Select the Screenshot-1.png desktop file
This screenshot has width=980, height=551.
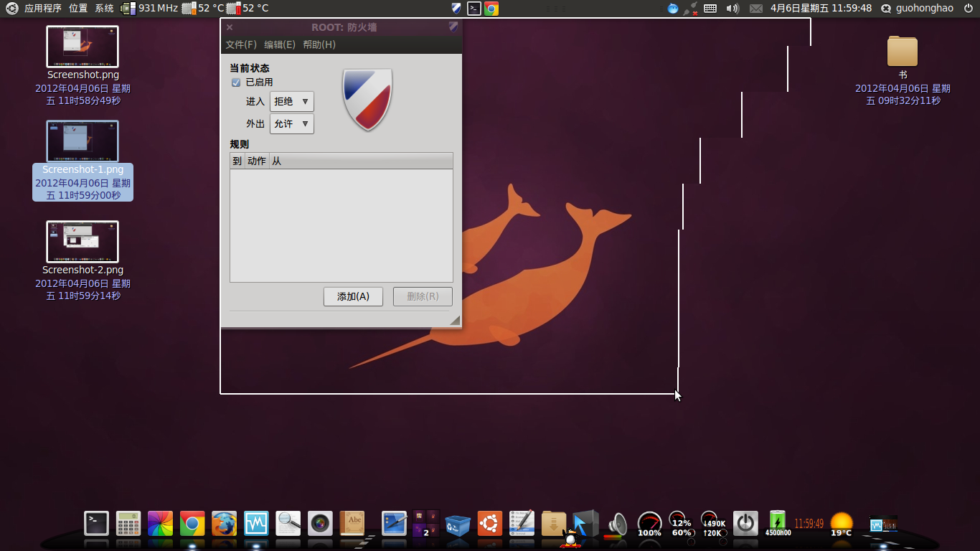[x=83, y=161]
